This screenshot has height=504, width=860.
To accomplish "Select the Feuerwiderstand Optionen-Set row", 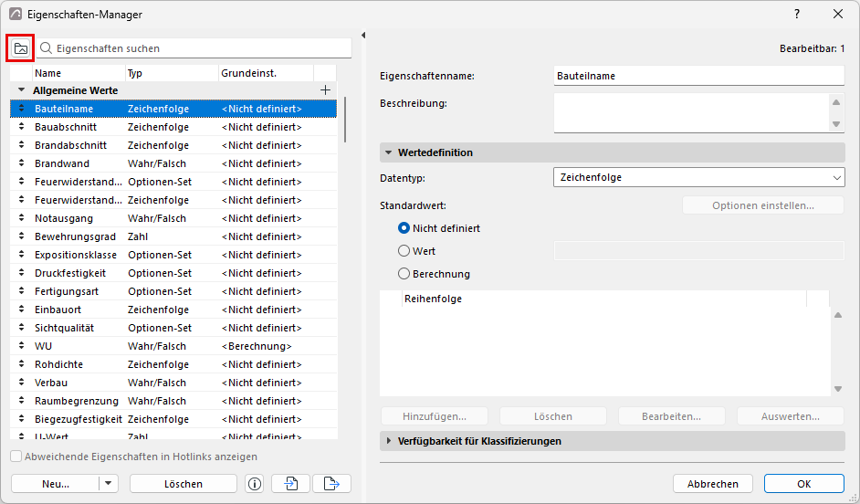I will click(x=173, y=182).
